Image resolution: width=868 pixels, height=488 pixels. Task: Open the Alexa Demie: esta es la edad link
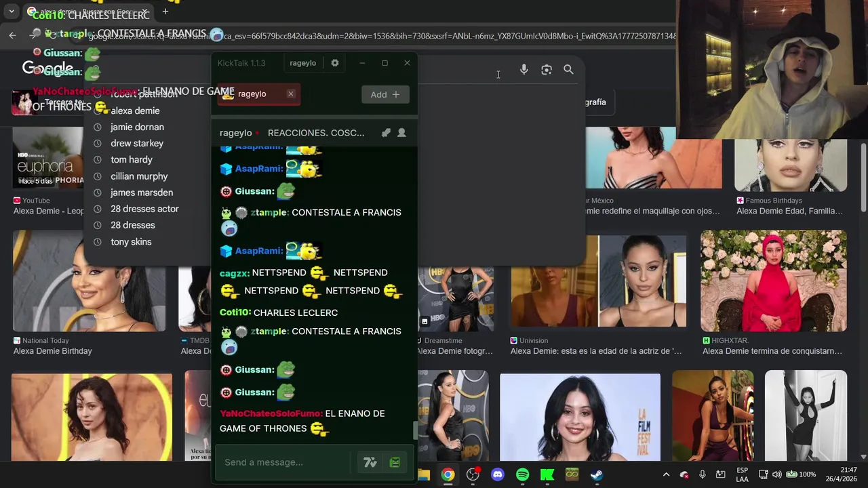tap(596, 351)
